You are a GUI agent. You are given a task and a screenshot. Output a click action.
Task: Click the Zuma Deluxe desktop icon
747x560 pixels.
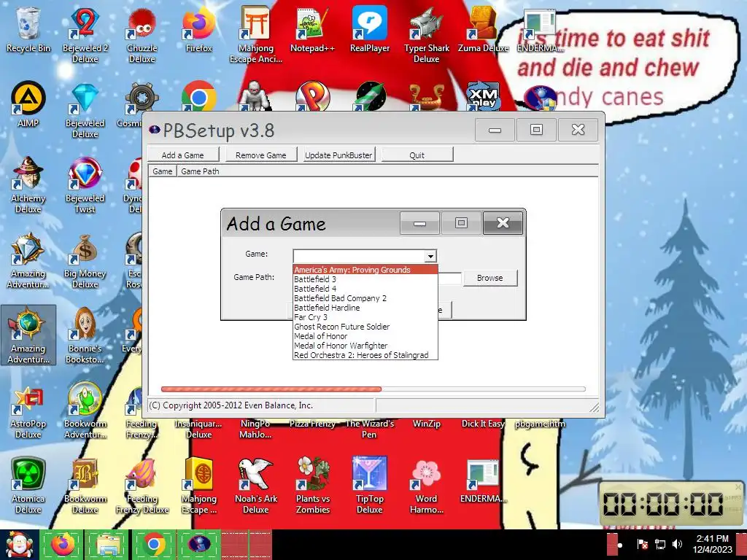483,29
